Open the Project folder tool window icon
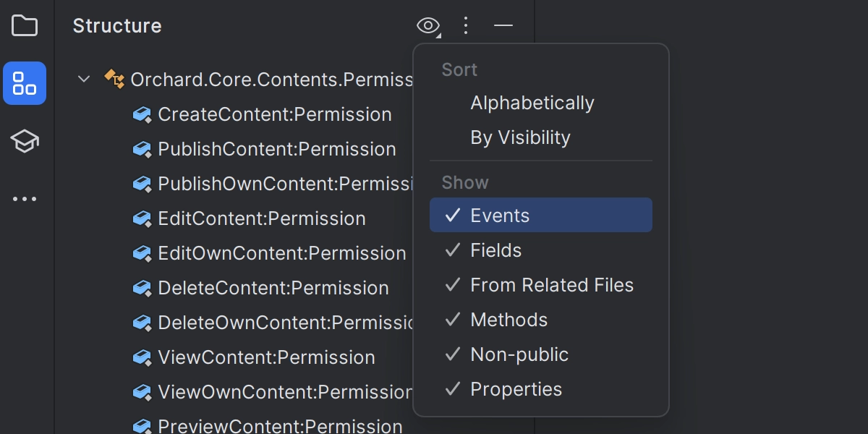868x434 pixels. coord(25,26)
